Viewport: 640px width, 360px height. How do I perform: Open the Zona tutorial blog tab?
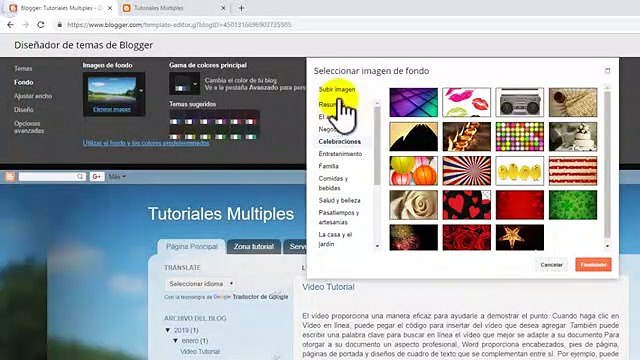(x=253, y=247)
